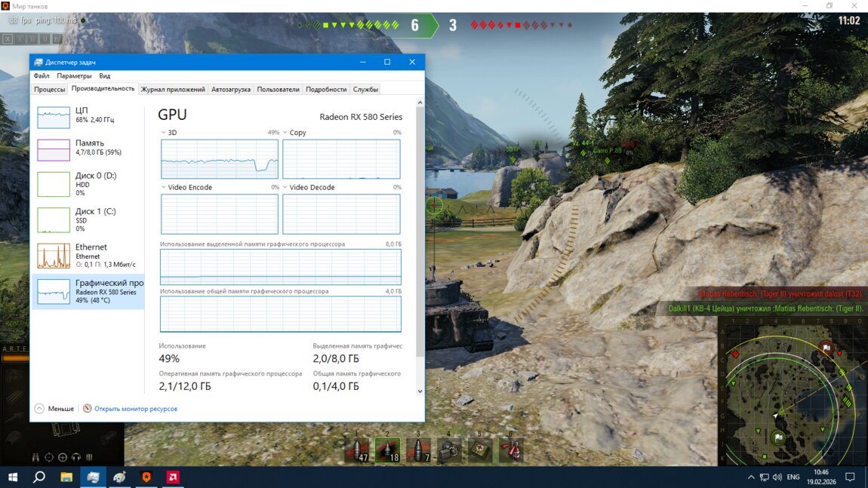Collapse Task Manager with Меньше button
Viewport: 868px width, 488px height.
point(54,409)
